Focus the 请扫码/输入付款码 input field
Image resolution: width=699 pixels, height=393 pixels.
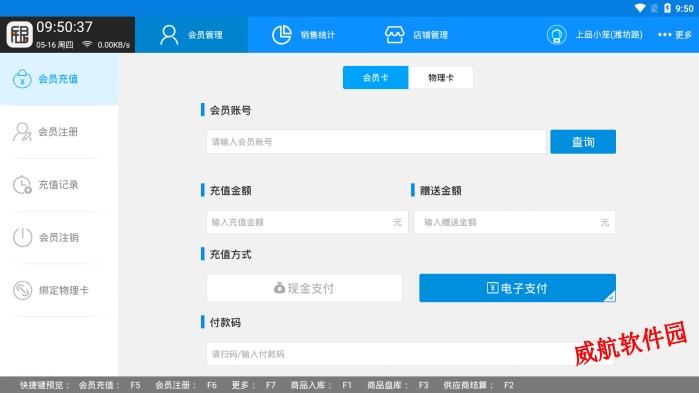tap(410, 354)
